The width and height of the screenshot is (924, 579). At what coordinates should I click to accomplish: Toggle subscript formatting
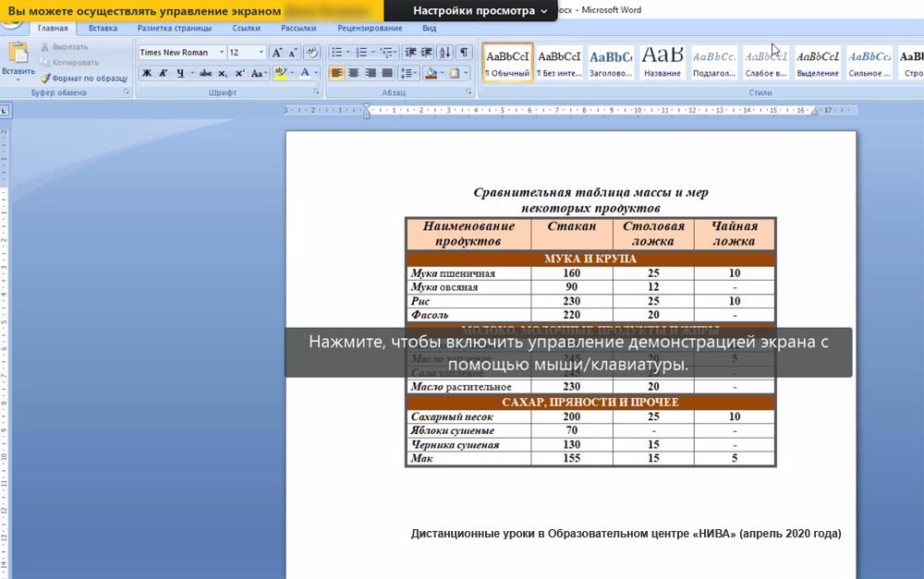coord(222,73)
